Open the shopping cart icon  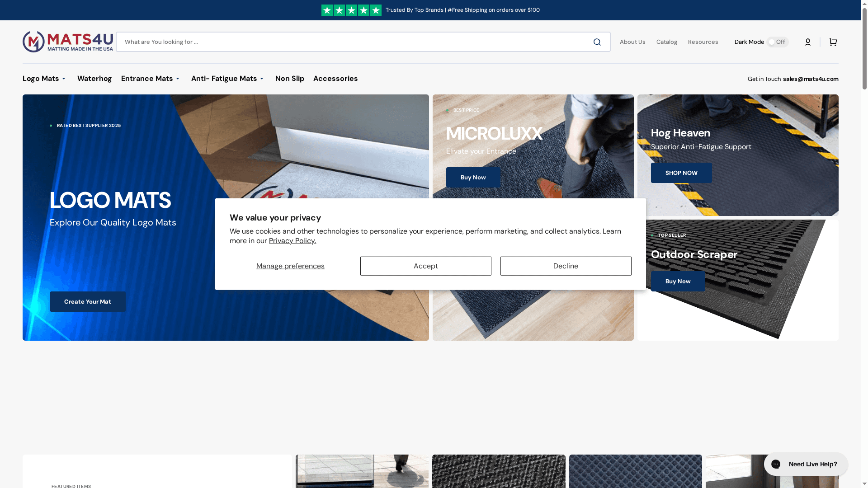[833, 42]
